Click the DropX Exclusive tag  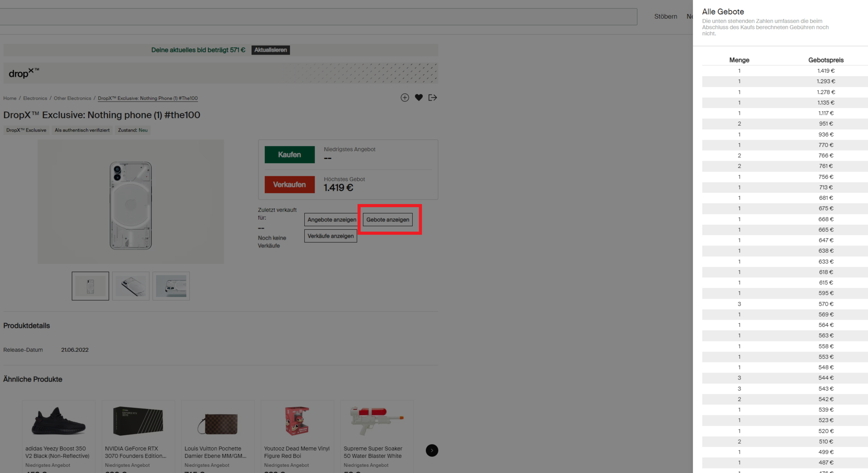(x=26, y=130)
